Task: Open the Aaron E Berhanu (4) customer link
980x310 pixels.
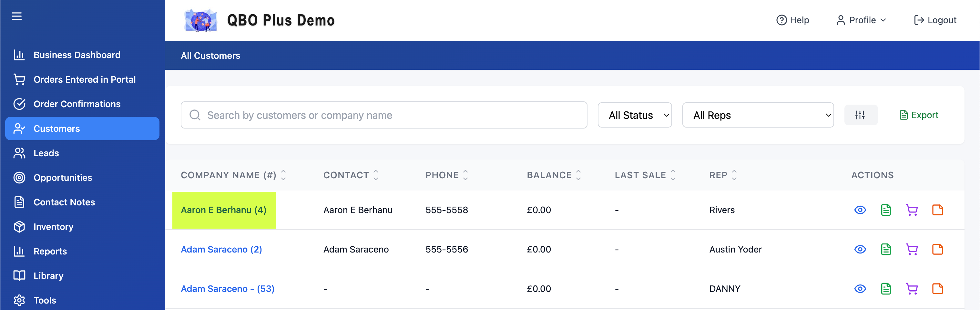Action: click(223, 210)
